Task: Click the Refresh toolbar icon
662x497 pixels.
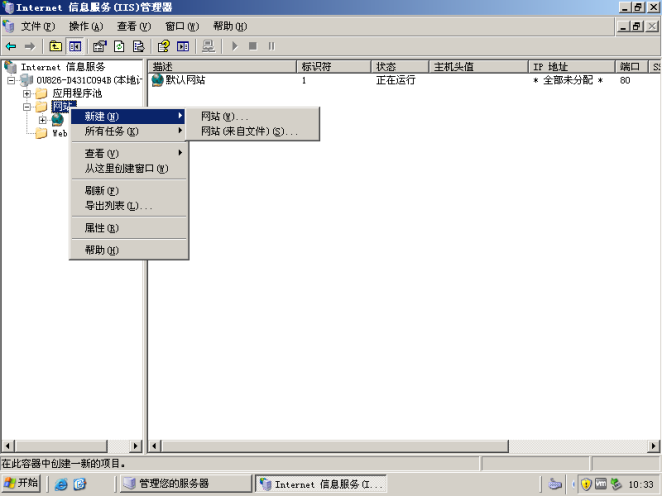Action: (x=119, y=46)
